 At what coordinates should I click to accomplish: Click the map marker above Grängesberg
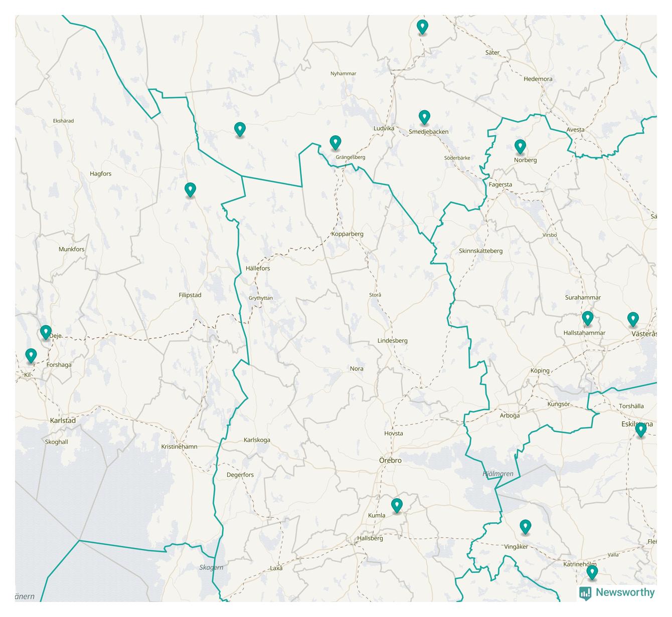335,142
